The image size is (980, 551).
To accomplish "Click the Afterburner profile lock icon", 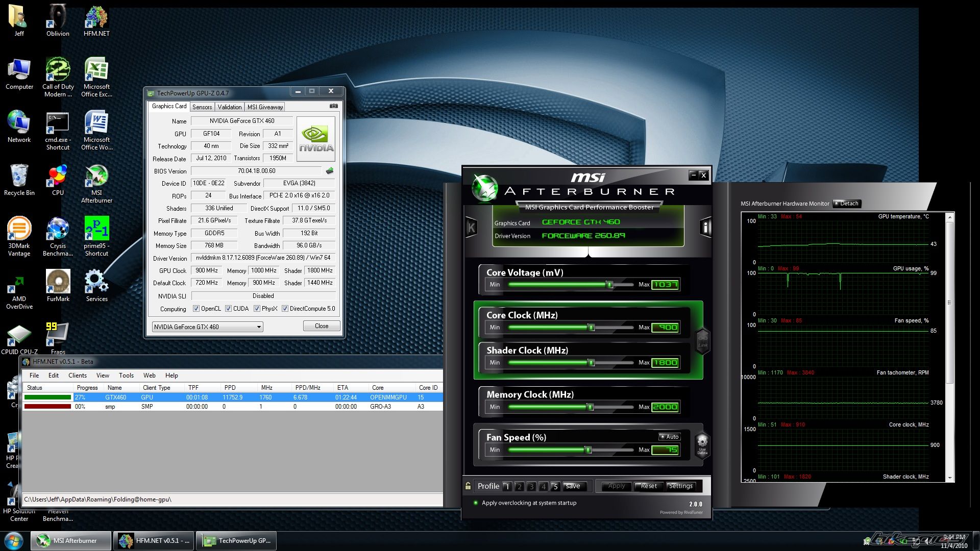I will click(468, 486).
